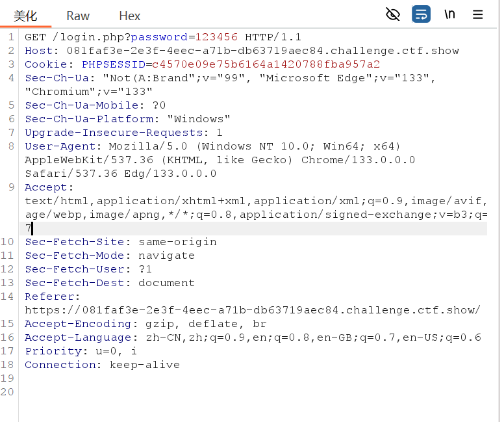Switch to the Hex tab
Viewport: 504px width, 422px height.
(130, 16)
